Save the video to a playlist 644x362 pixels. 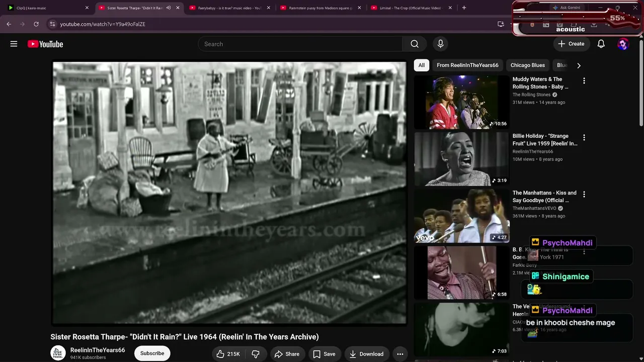pyautogui.click(x=324, y=354)
